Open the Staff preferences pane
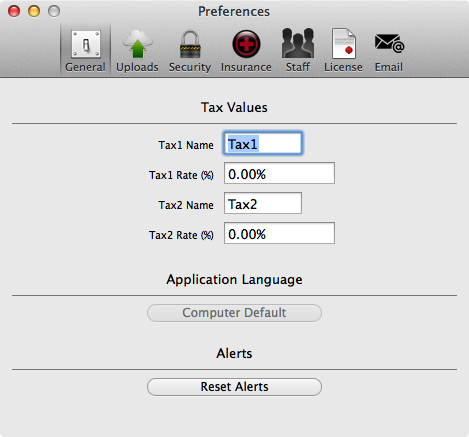 click(x=298, y=51)
